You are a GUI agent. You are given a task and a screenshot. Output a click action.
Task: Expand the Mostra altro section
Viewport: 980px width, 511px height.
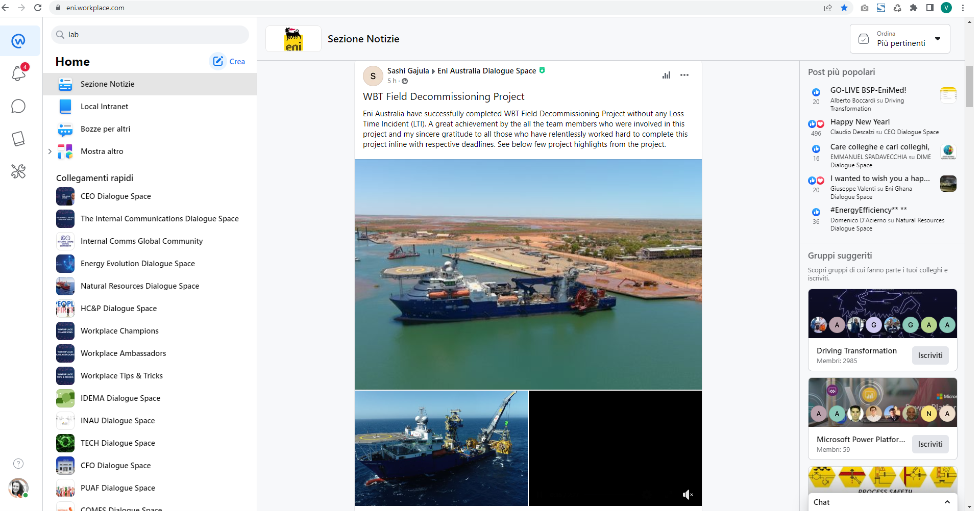50,151
